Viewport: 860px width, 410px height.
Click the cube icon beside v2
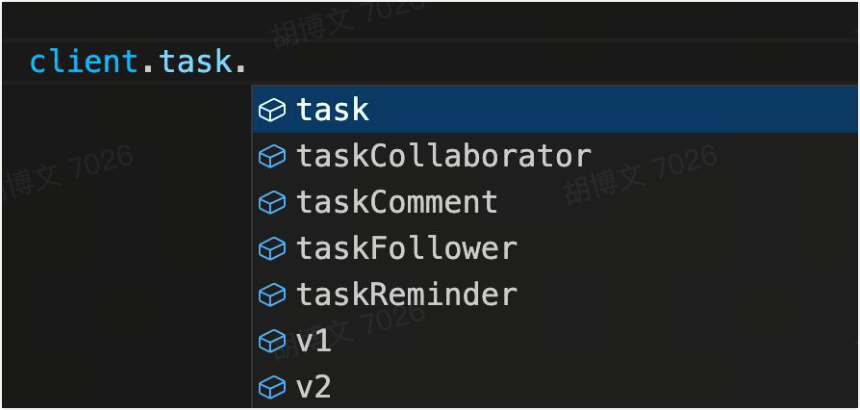pos(272,387)
